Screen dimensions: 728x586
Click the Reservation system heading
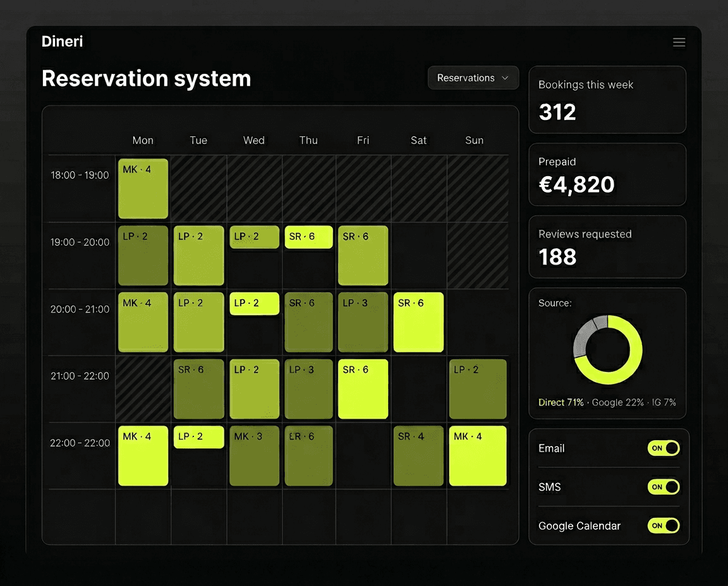pyautogui.click(x=146, y=78)
